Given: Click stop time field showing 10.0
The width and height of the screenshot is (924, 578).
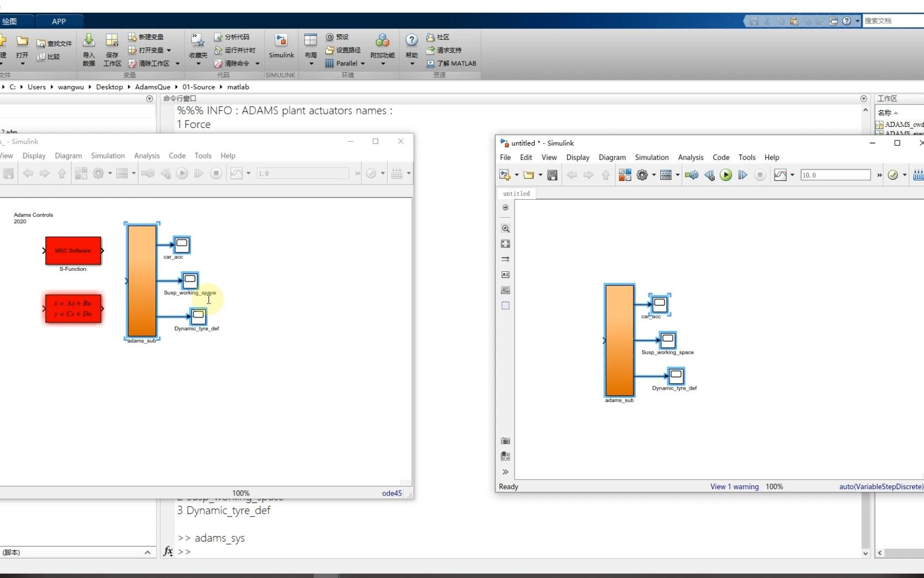Looking at the screenshot, I should [x=835, y=175].
